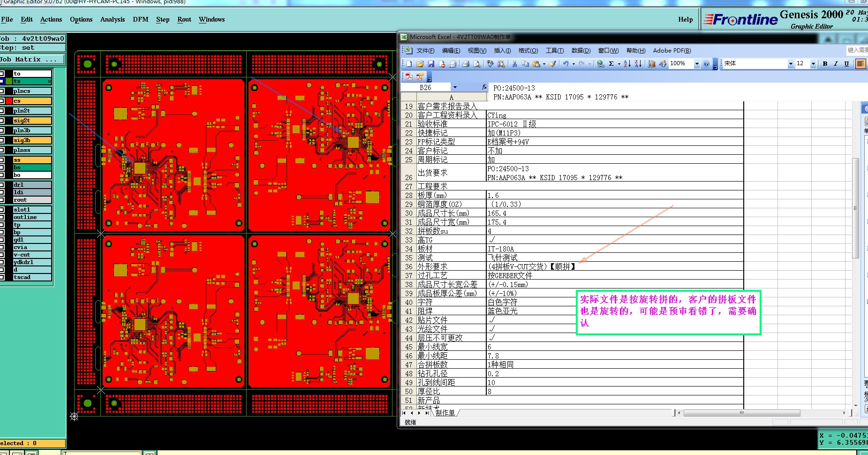Click the Genesis Help button
The height and width of the screenshot is (455, 868).
(x=685, y=19)
